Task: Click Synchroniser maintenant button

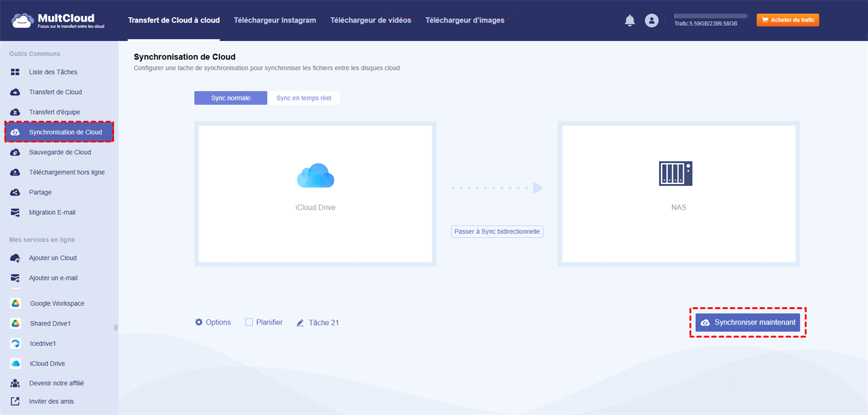Action: pyautogui.click(x=748, y=322)
